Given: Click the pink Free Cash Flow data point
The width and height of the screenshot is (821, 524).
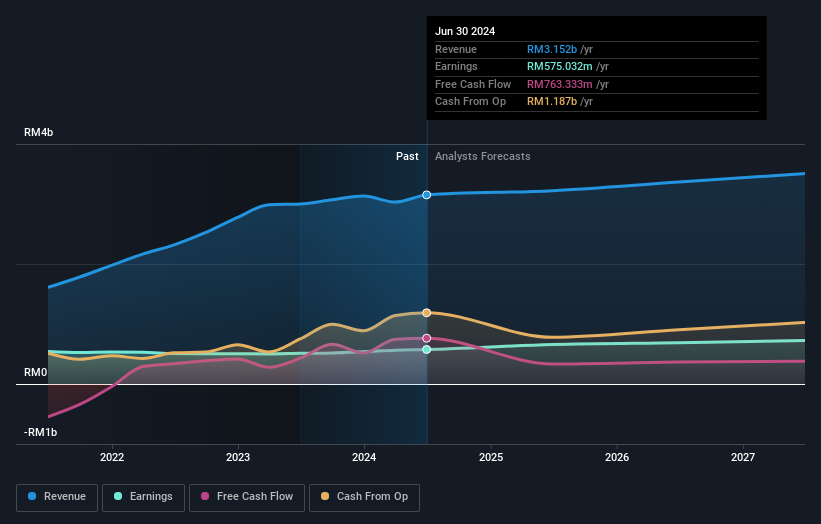Looking at the screenshot, I should 427,338.
